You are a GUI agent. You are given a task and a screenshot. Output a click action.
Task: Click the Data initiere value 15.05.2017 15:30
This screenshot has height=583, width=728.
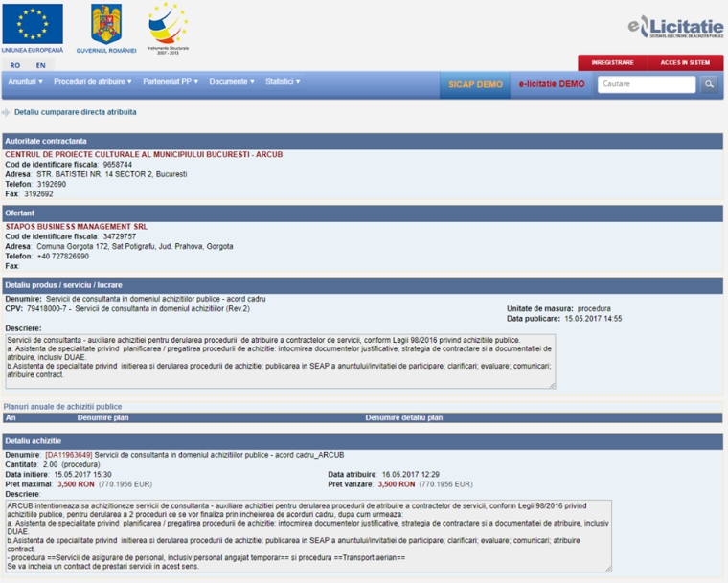point(82,475)
